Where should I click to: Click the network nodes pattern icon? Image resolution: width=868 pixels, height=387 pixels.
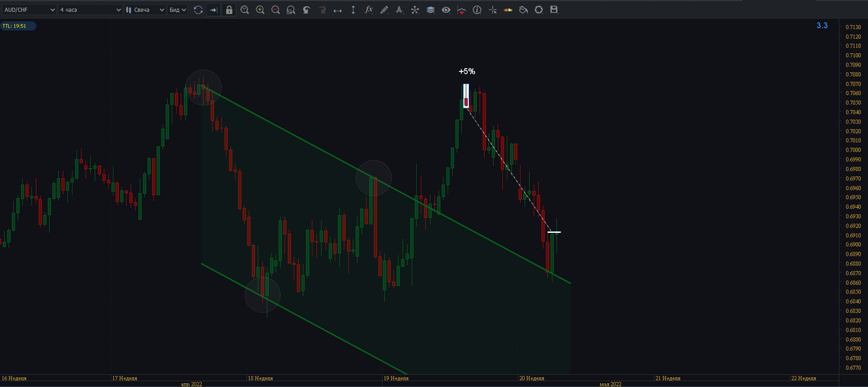click(x=414, y=10)
